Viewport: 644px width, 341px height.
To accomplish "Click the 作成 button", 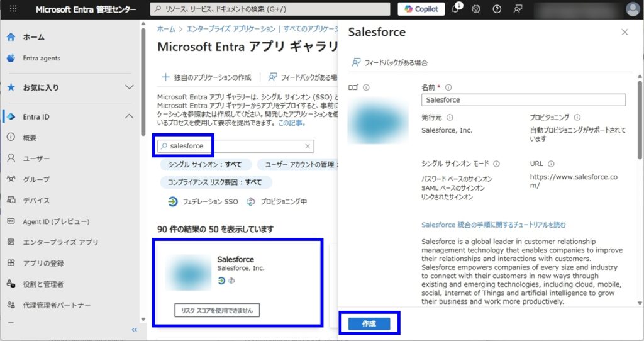I will coord(369,323).
